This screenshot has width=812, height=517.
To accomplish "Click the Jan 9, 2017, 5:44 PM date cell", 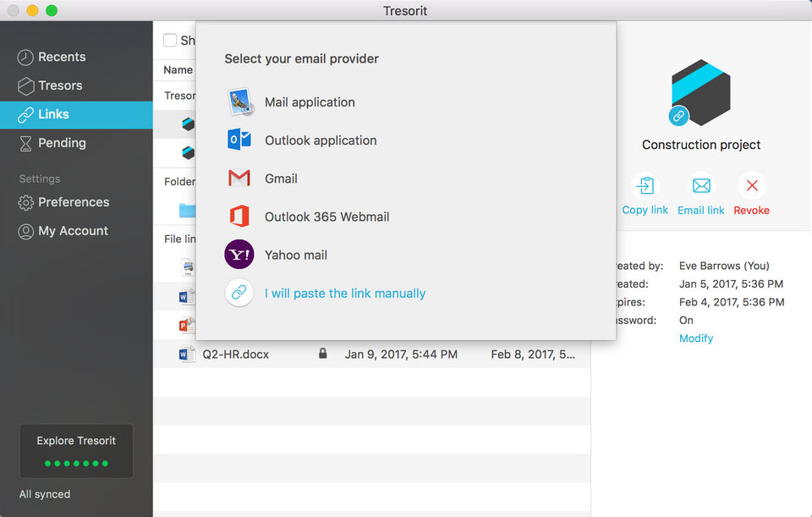I will tap(401, 355).
